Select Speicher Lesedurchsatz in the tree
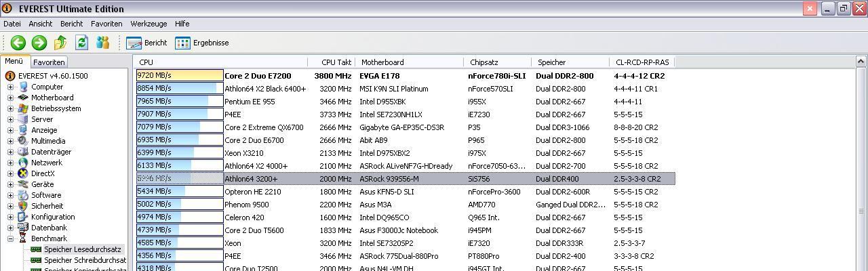Image resolution: width=868 pixels, height=271 pixels. click(x=82, y=249)
